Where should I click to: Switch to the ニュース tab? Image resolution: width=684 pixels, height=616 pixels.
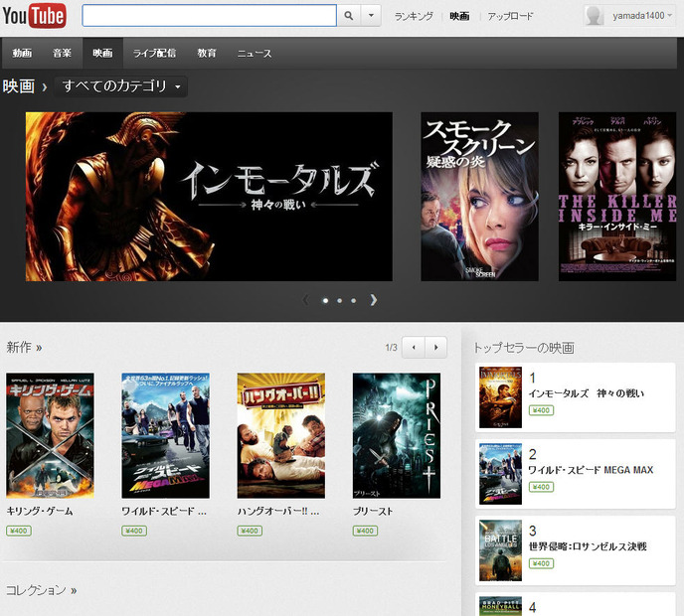(255, 54)
